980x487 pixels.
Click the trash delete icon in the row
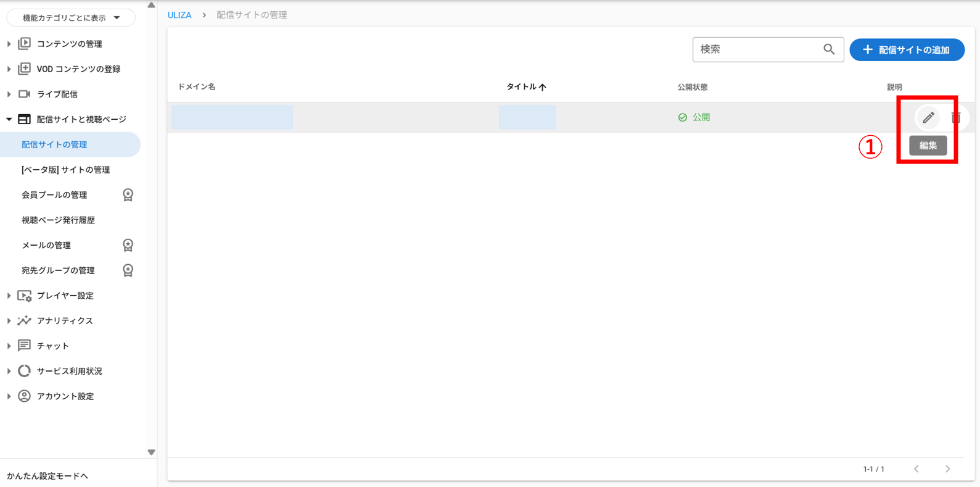(956, 117)
